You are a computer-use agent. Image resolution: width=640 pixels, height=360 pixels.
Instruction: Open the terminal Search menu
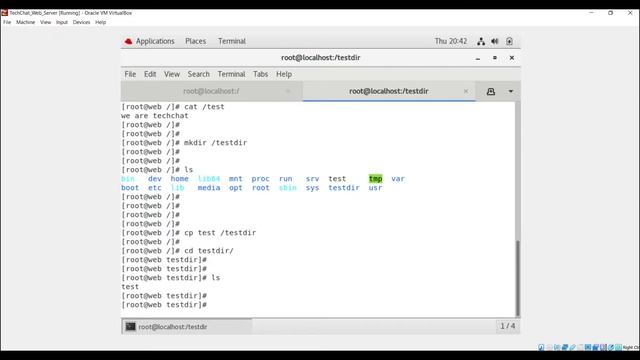198,74
